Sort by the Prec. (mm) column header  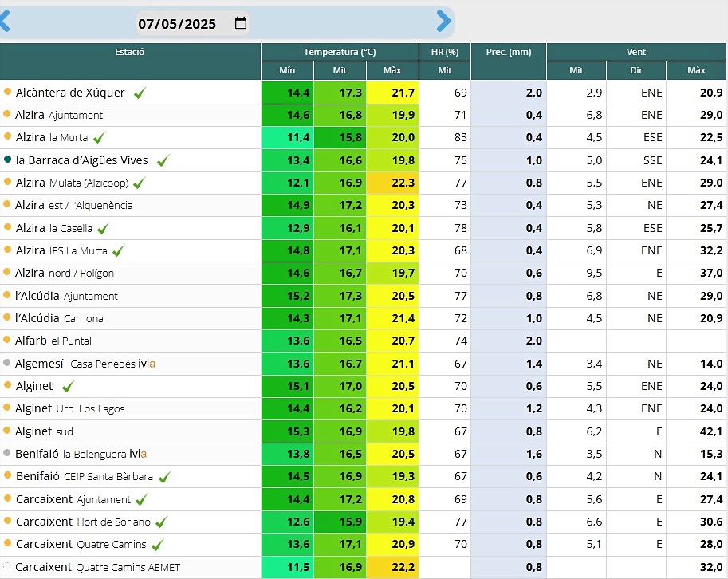(x=509, y=61)
